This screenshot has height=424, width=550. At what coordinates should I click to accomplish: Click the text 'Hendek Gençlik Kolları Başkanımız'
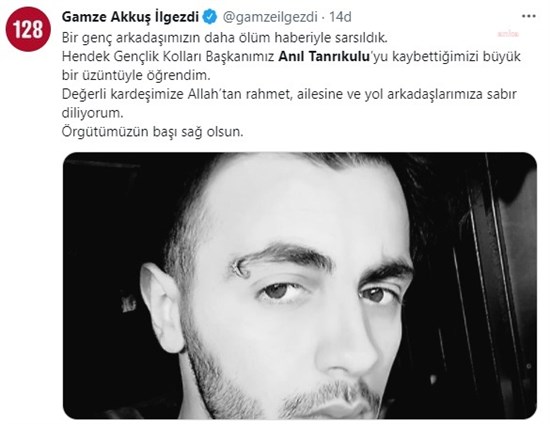[168, 57]
